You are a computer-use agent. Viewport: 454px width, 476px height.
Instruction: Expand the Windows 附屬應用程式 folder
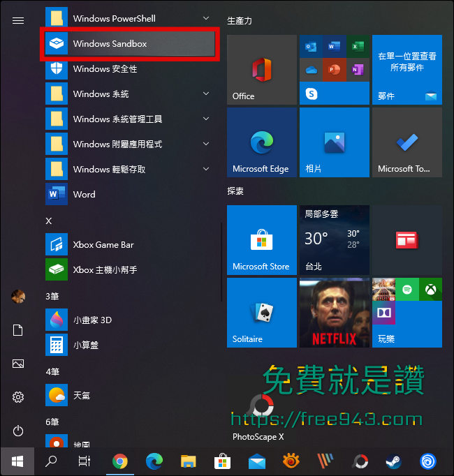pos(130,144)
